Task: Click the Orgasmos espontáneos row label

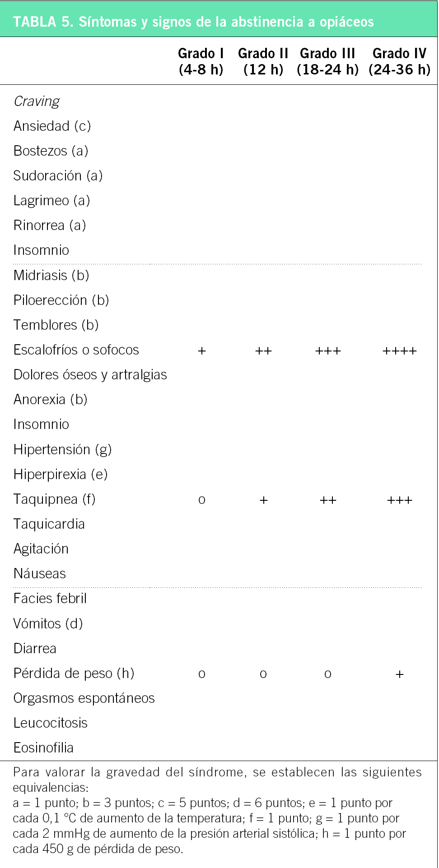Action: (84, 698)
